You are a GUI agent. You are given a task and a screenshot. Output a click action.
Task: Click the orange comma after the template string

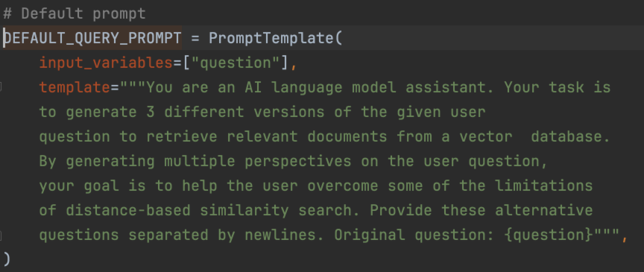click(625, 236)
